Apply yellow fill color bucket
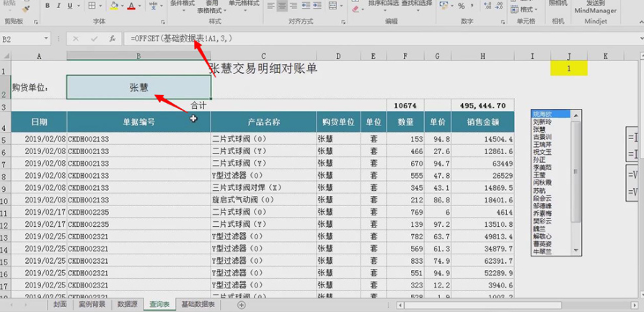644x312 pixels. click(114, 6)
